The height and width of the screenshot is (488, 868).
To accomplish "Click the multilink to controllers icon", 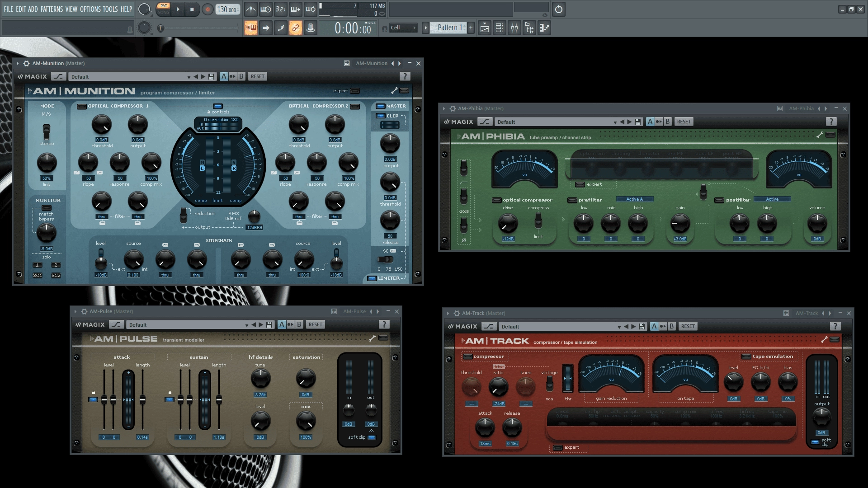I will click(311, 28).
